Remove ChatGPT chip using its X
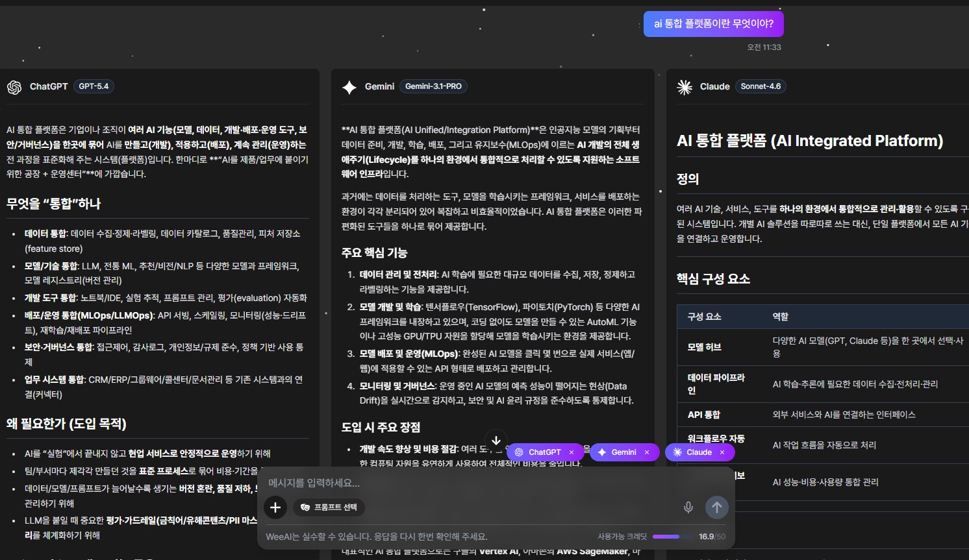Viewport: 969px width, 560px height. (572, 452)
